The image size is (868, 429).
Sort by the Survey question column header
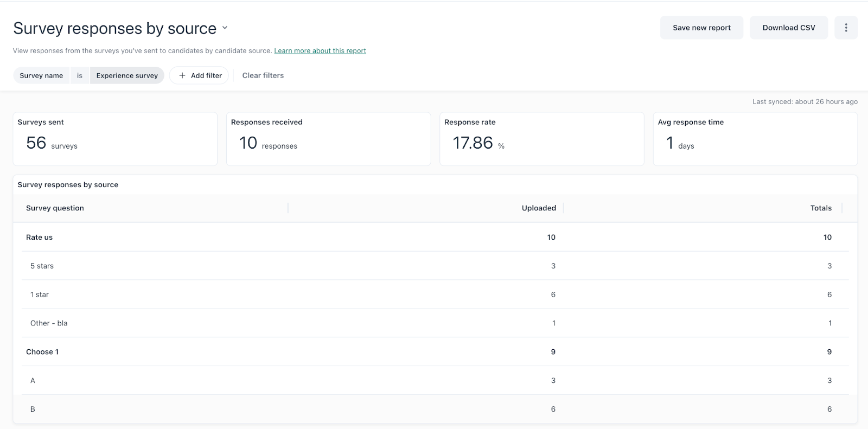point(55,208)
